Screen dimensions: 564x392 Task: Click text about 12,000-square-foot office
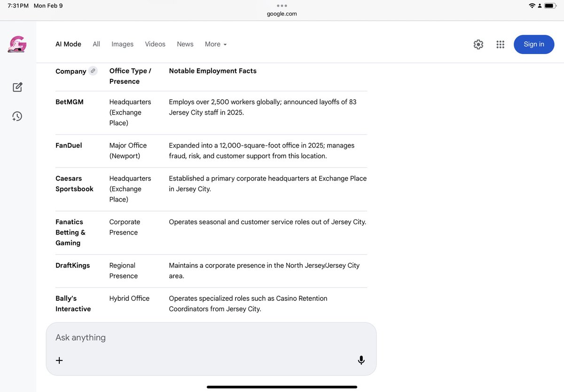tap(262, 150)
